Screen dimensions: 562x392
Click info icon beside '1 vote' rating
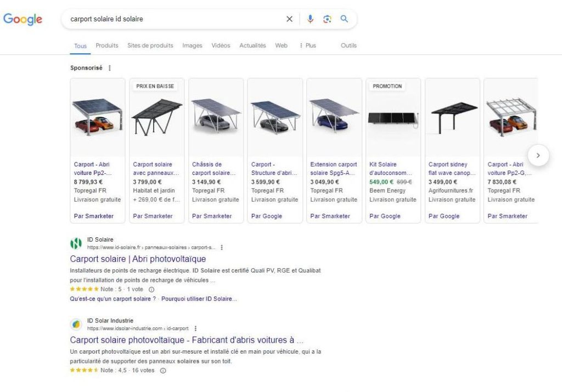[151, 289]
